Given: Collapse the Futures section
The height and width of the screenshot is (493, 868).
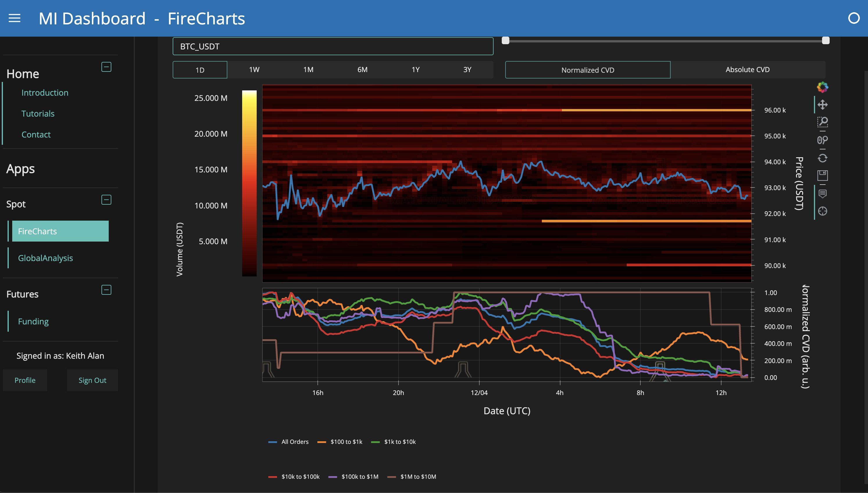Looking at the screenshot, I should coord(106,290).
